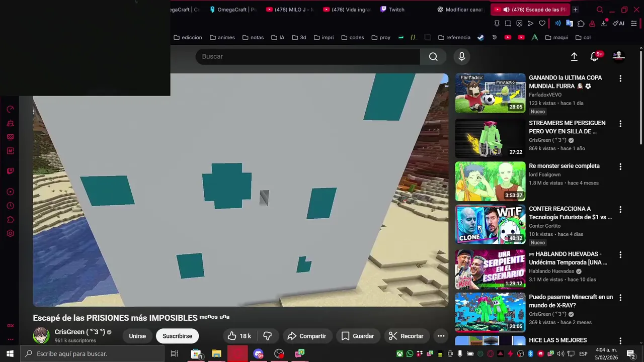Open CrisGreen channel name under video
The image size is (644, 362).
tap(79, 332)
